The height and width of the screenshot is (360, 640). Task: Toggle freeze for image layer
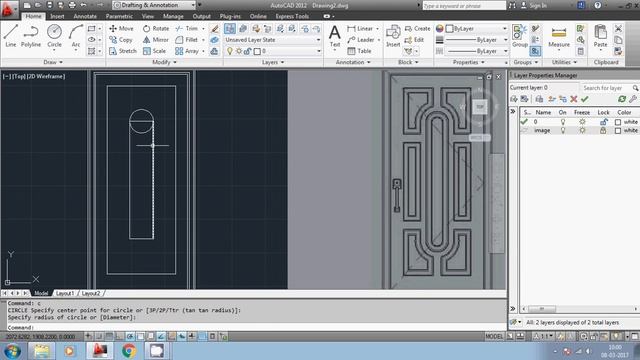pyautogui.click(x=582, y=131)
